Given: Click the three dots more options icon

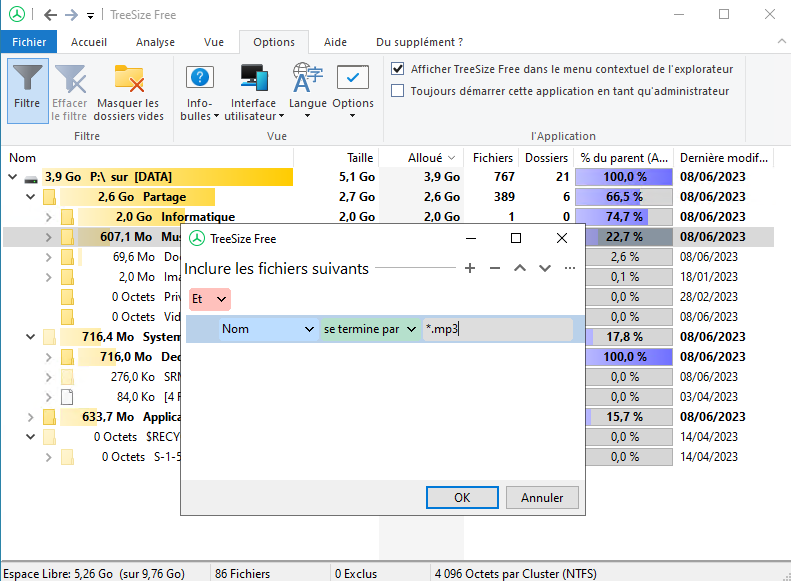Looking at the screenshot, I should tap(569, 268).
